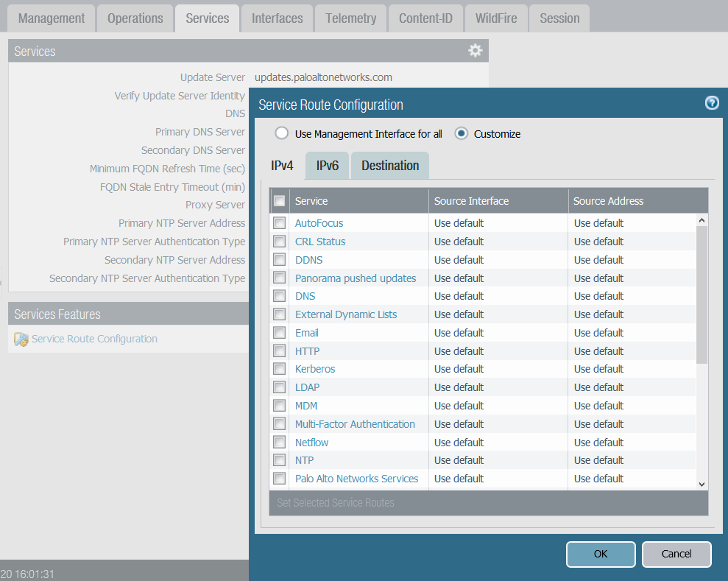This screenshot has width=728, height=581.
Task: Tick the Netflow service checkbox
Action: [279, 442]
